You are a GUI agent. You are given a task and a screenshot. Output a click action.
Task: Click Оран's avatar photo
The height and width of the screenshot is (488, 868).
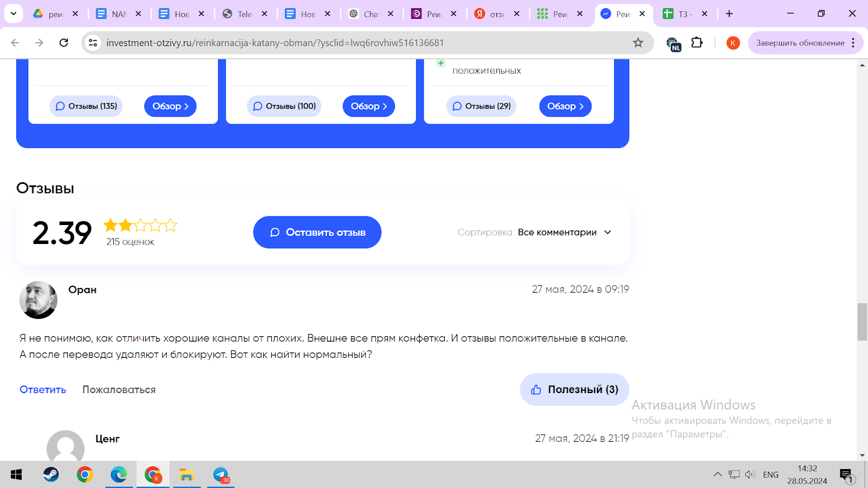(39, 300)
